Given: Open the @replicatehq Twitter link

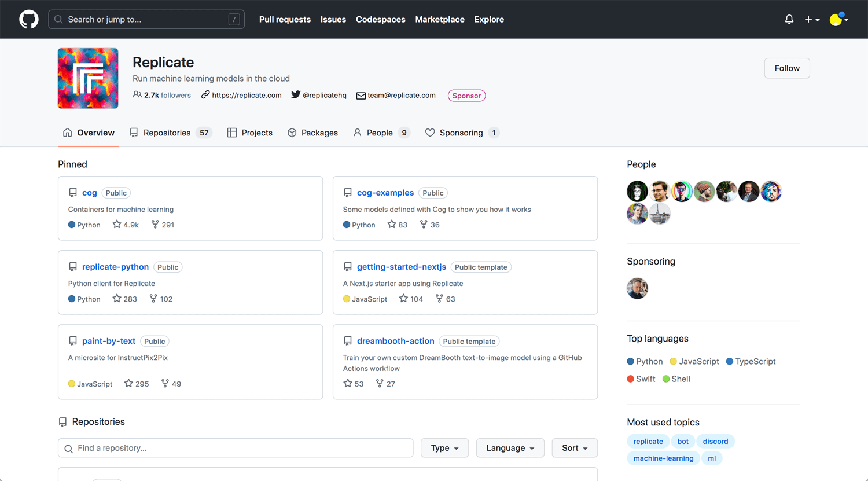Looking at the screenshot, I should pyautogui.click(x=319, y=95).
